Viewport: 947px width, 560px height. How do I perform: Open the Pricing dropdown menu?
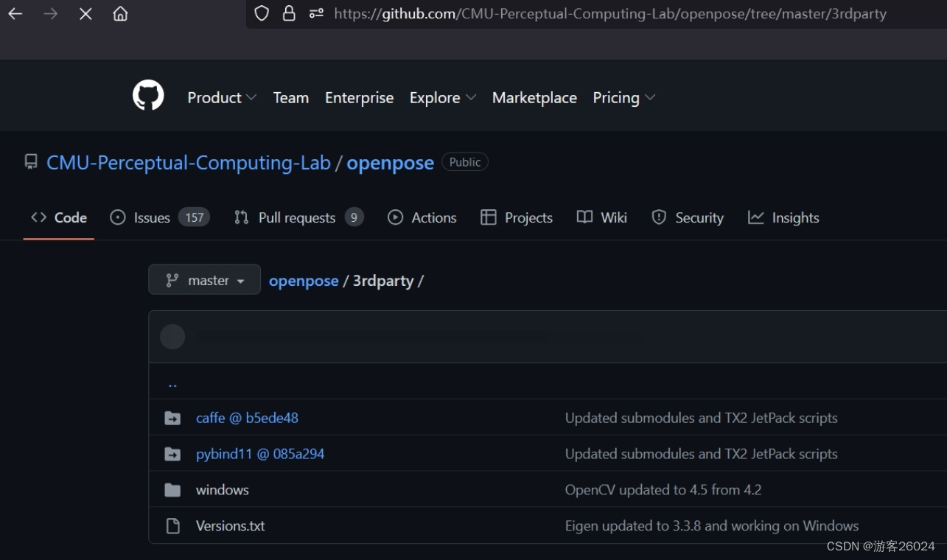coord(624,97)
